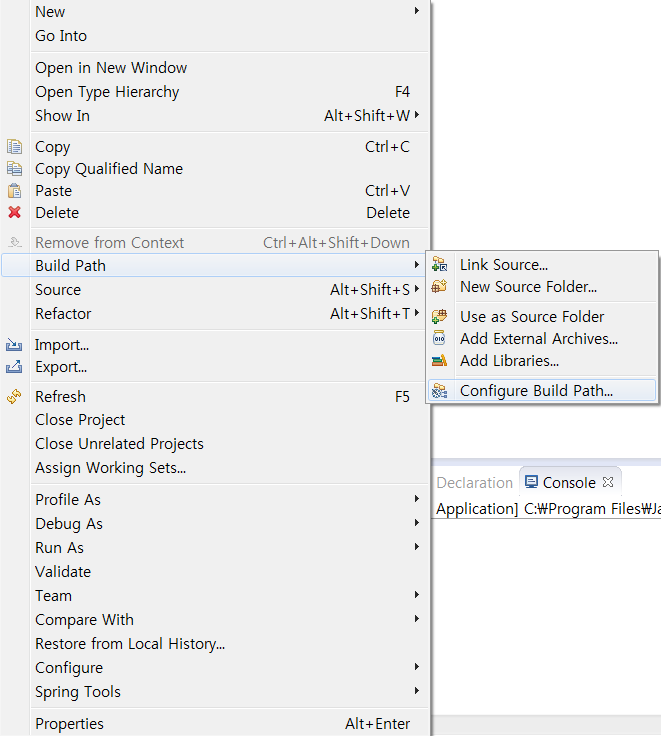
Task: Click the Add Libraries books icon
Action: point(439,360)
